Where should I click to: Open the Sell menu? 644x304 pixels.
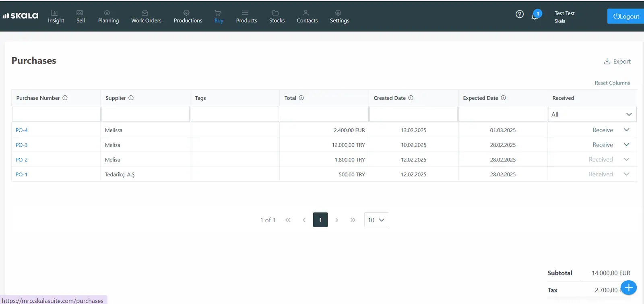click(x=80, y=17)
